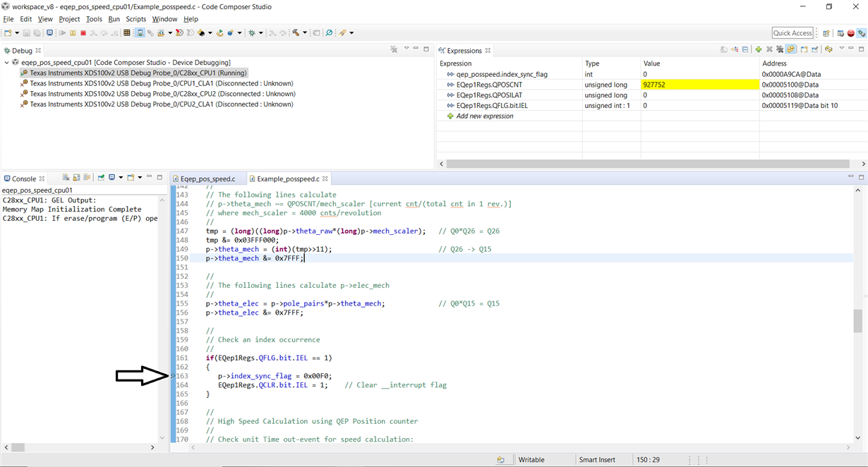Screen dimensions: 868x467
Task: Click Clear Console icon
Action: [66, 177]
